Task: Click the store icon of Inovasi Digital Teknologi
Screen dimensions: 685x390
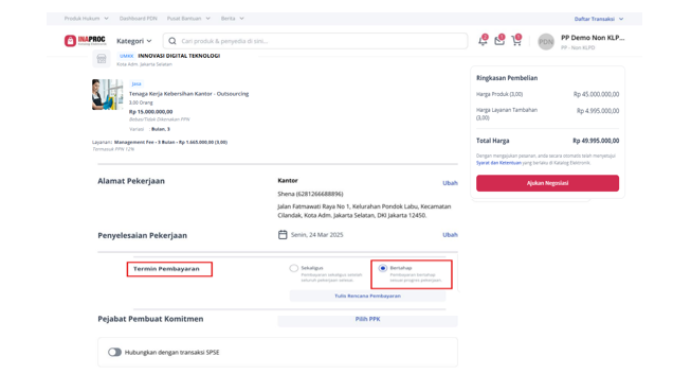Action: (101, 59)
